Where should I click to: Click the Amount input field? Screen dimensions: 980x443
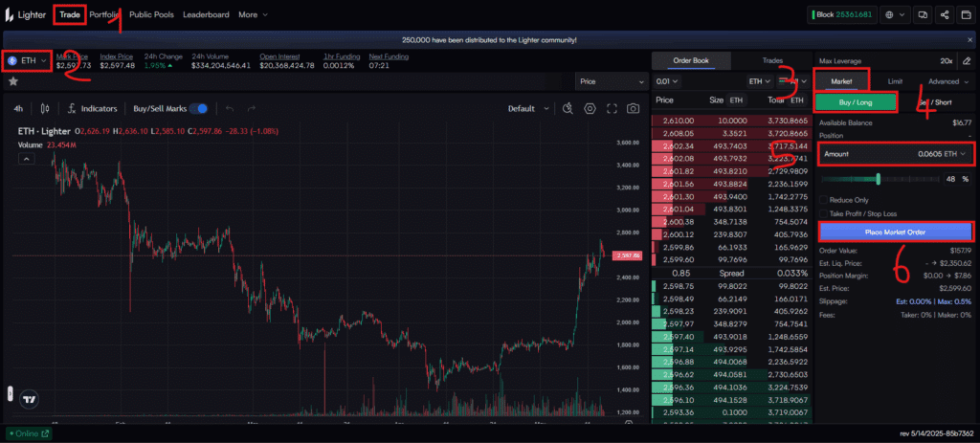click(896, 154)
